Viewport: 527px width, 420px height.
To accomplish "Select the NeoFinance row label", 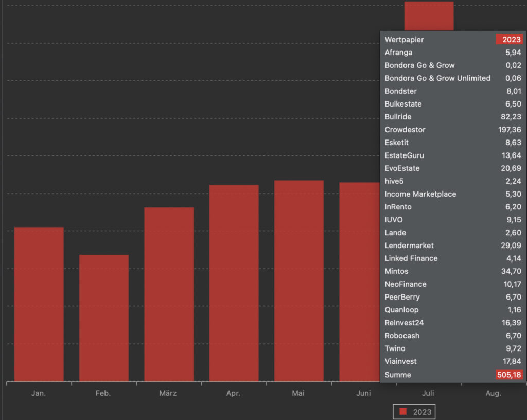I will [406, 284].
